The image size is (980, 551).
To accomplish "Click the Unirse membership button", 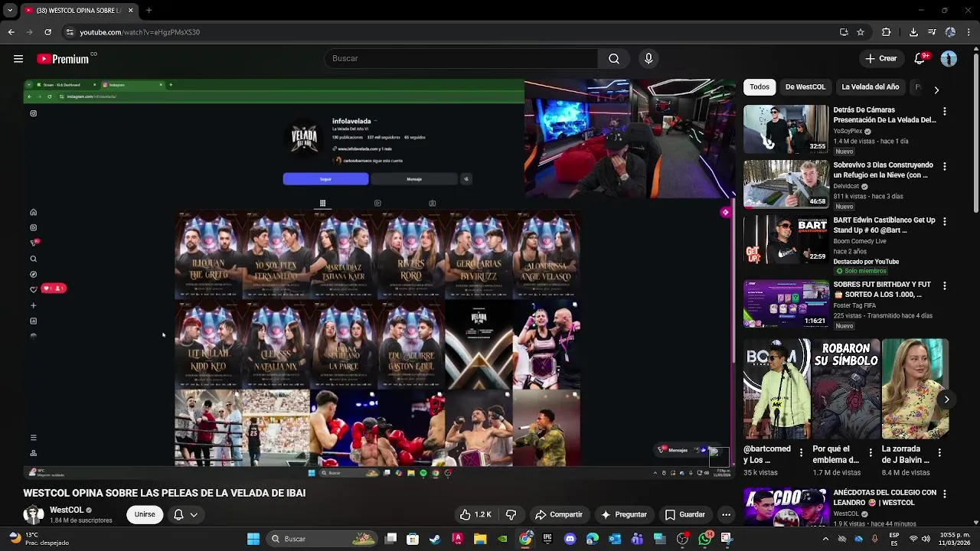I will coord(145,514).
